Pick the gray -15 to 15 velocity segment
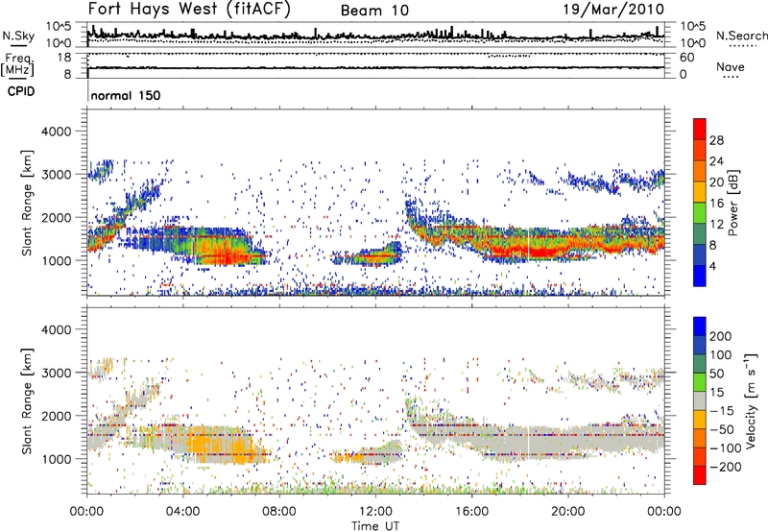 pos(700,401)
